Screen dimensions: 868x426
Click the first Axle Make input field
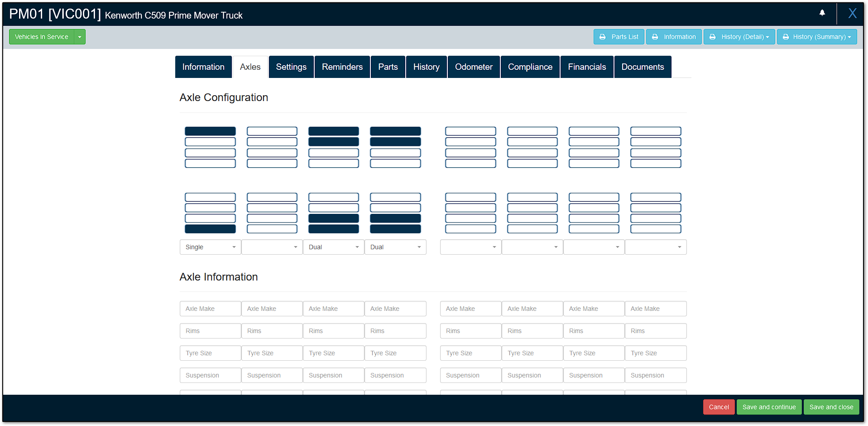(210, 309)
